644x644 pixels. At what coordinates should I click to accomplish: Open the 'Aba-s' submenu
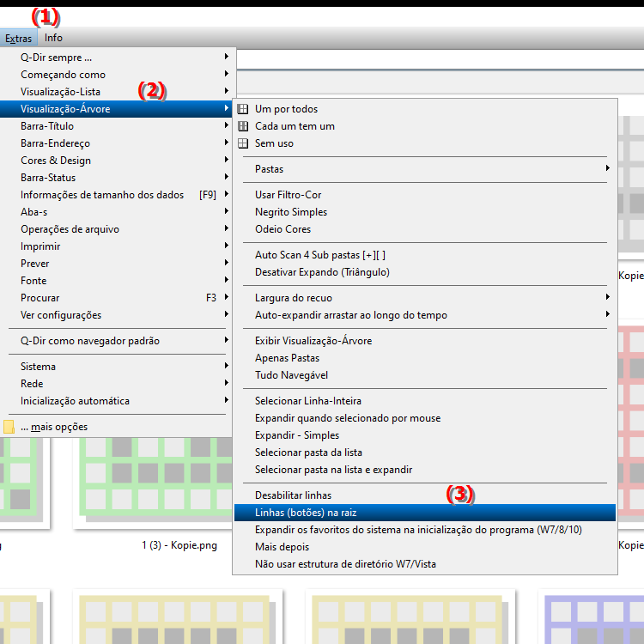coord(116,212)
